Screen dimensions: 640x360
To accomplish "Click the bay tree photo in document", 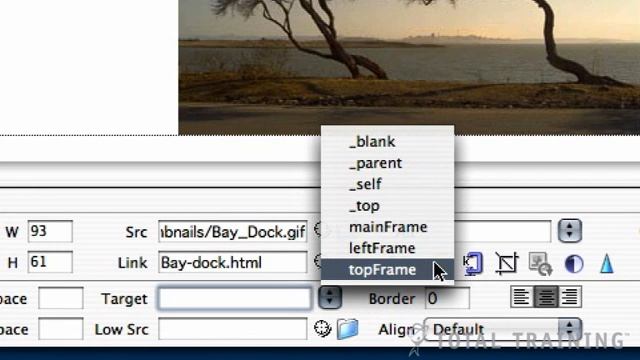I will tap(409, 67).
